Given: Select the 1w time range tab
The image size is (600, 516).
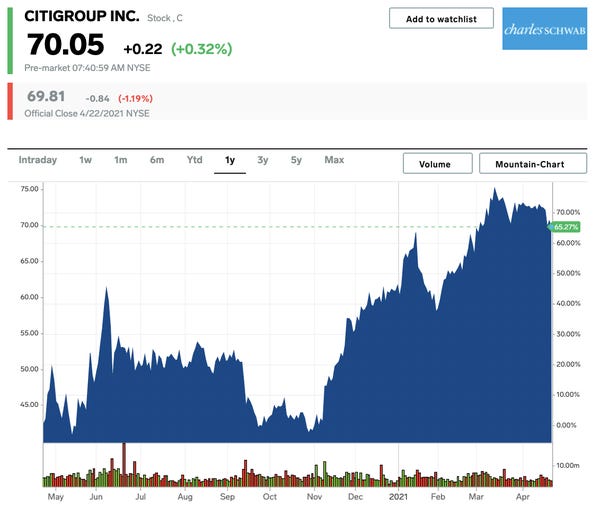Looking at the screenshot, I should [x=85, y=160].
